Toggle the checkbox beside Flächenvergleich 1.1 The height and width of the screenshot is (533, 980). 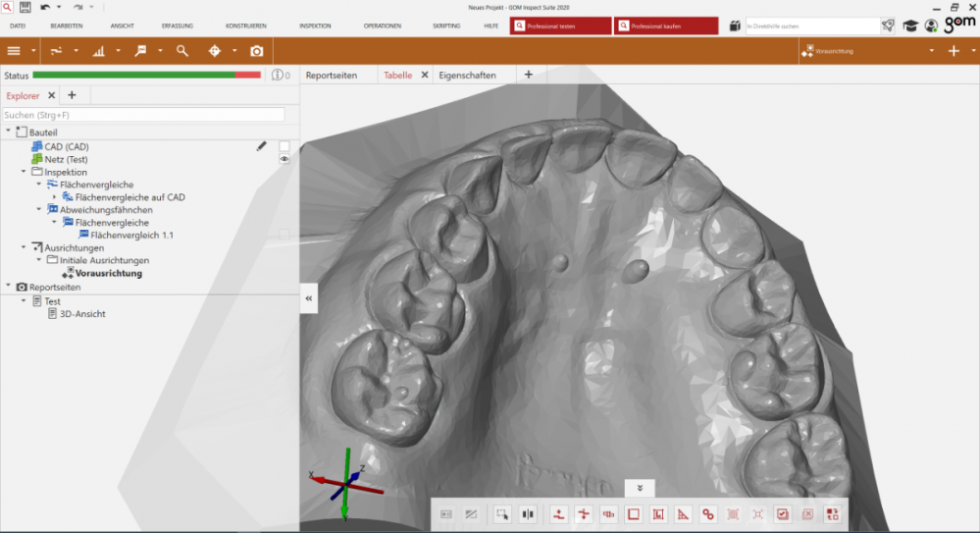284,235
